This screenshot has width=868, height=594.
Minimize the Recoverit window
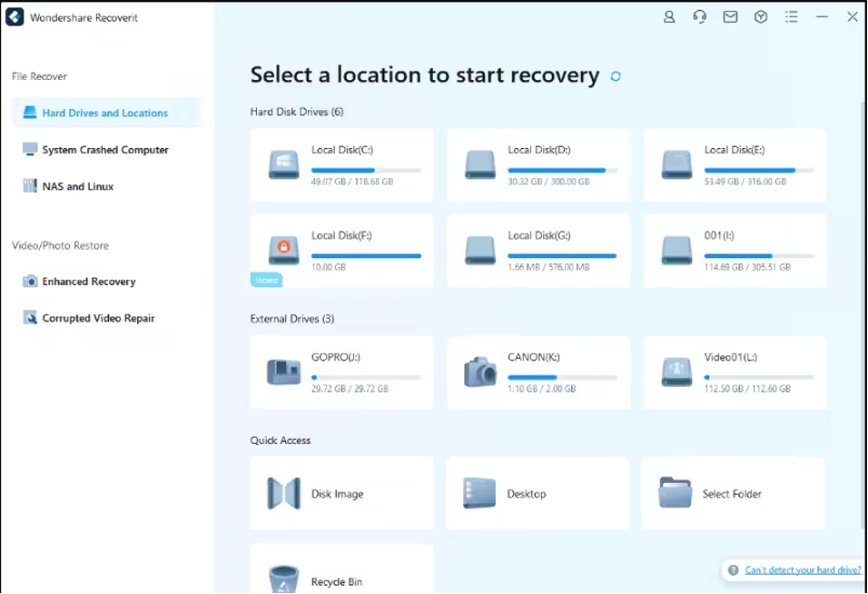(x=822, y=17)
